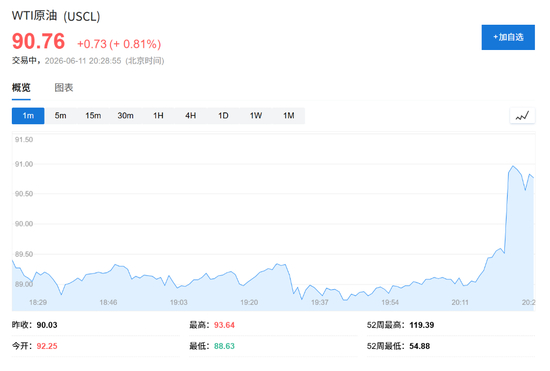Add WTI crude to watchlist with +加自选
The image size is (550, 371).
coord(508,37)
